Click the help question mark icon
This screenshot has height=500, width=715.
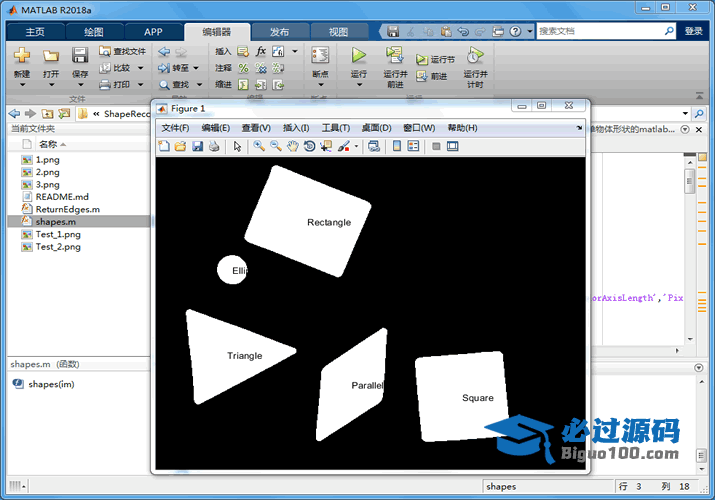tap(515, 31)
